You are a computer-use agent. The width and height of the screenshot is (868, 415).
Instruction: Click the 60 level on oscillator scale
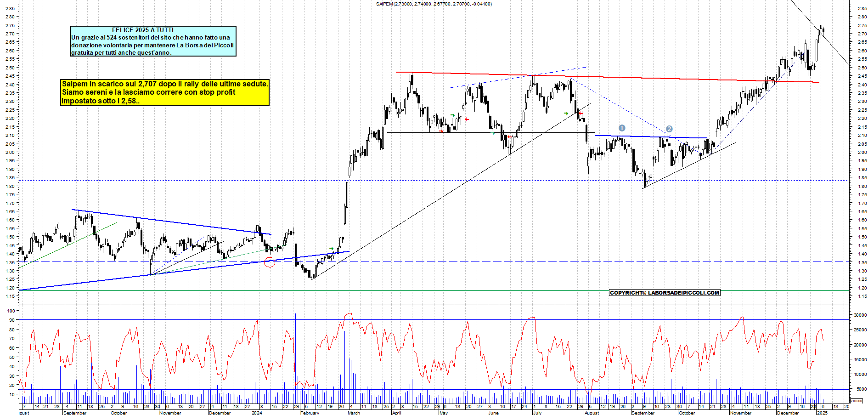(x=12, y=348)
